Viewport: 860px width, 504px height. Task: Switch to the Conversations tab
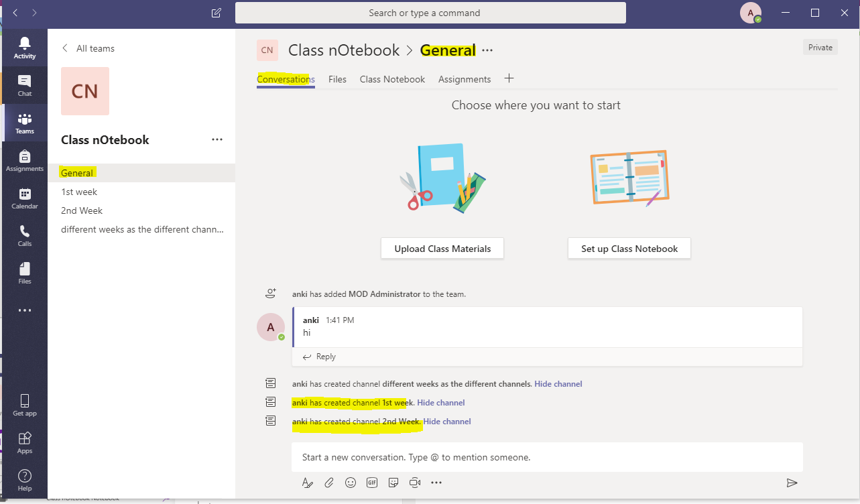click(286, 80)
